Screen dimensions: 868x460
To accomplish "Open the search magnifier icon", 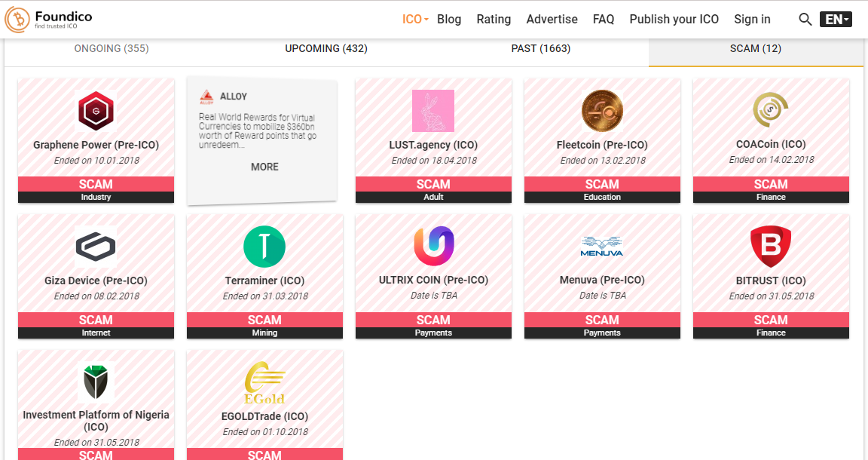I will pos(805,20).
